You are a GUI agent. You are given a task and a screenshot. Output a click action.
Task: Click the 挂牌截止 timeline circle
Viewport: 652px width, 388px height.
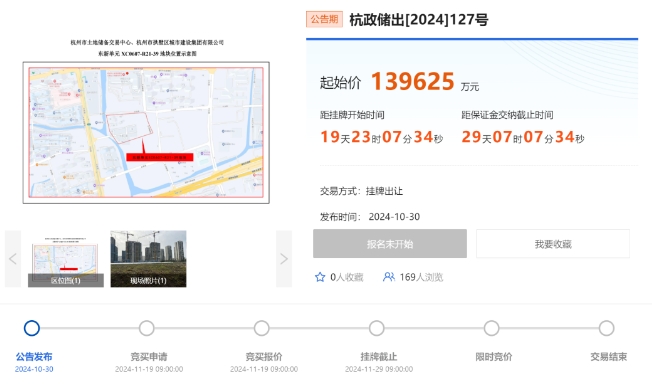pos(376,328)
